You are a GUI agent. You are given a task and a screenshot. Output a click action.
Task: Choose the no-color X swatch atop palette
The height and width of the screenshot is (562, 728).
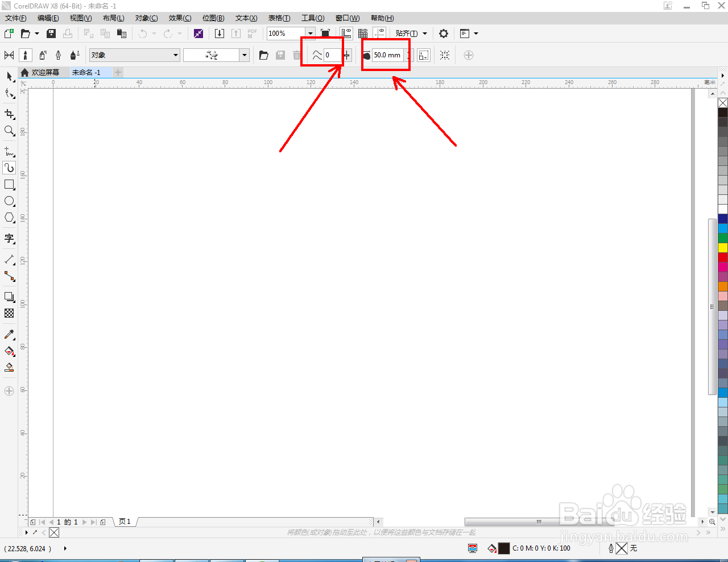point(723,103)
